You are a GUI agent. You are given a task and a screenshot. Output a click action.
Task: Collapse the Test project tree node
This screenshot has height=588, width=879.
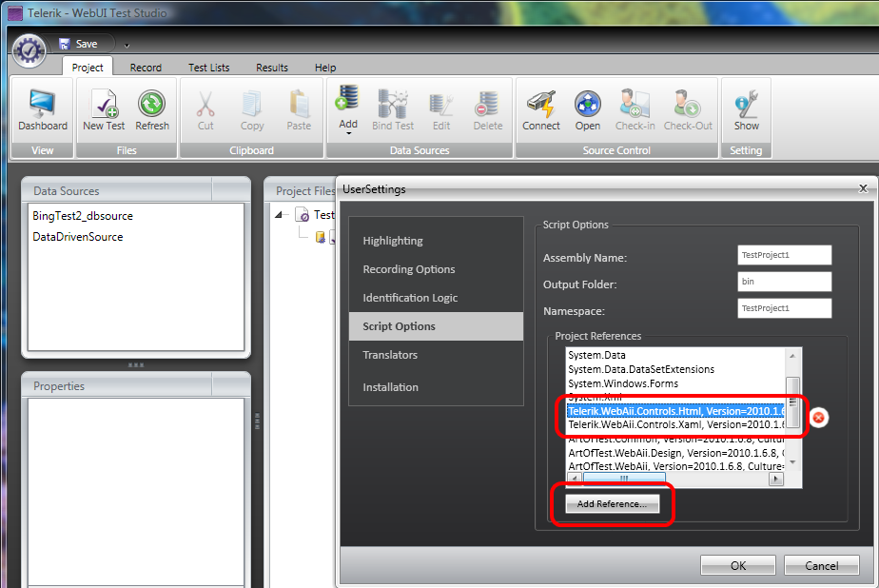tap(279, 215)
